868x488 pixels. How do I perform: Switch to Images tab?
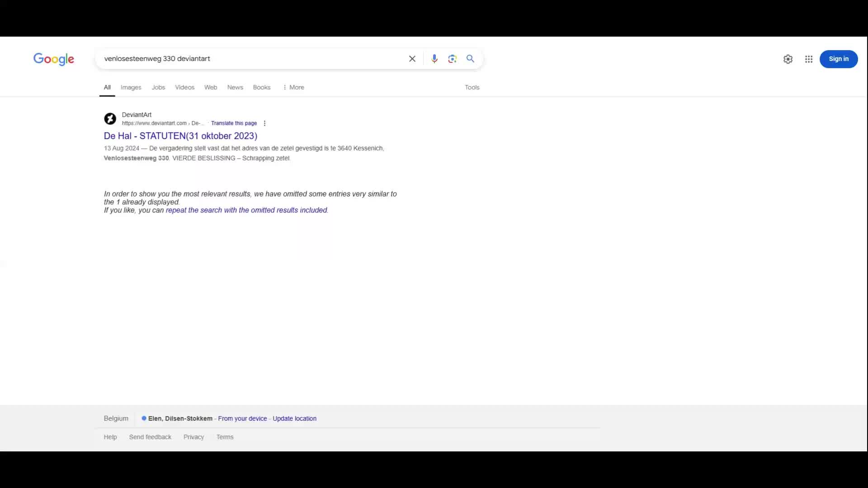pos(131,87)
